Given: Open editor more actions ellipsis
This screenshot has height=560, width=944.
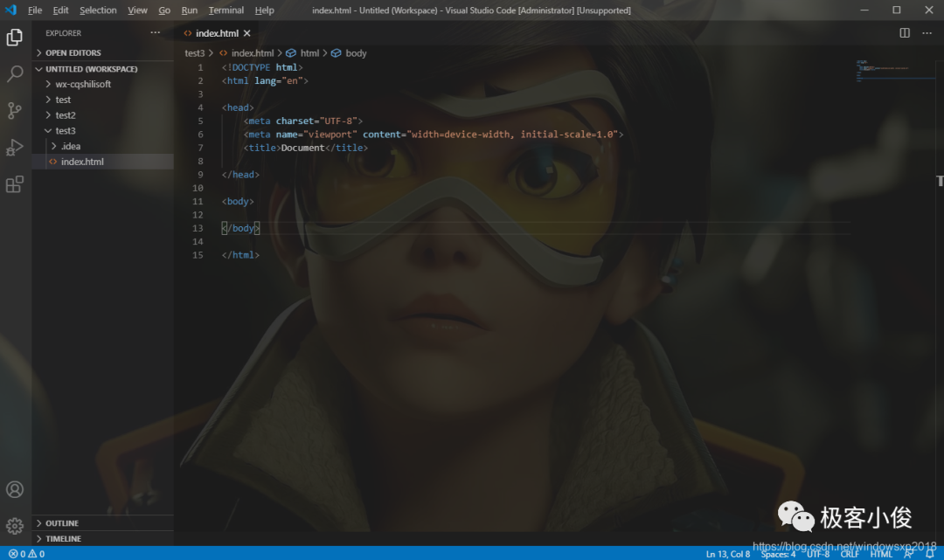Looking at the screenshot, I should pyautogui.click(x=927, y=32).
